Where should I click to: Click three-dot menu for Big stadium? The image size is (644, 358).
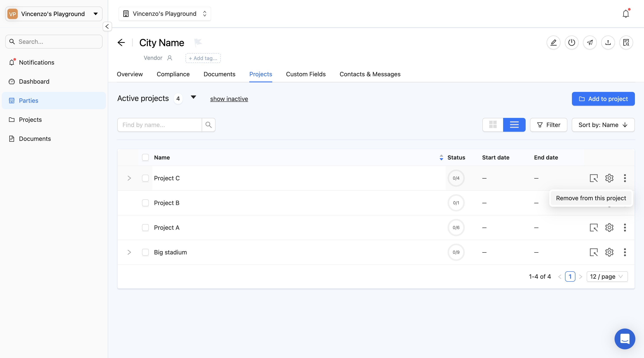point(625,252)
